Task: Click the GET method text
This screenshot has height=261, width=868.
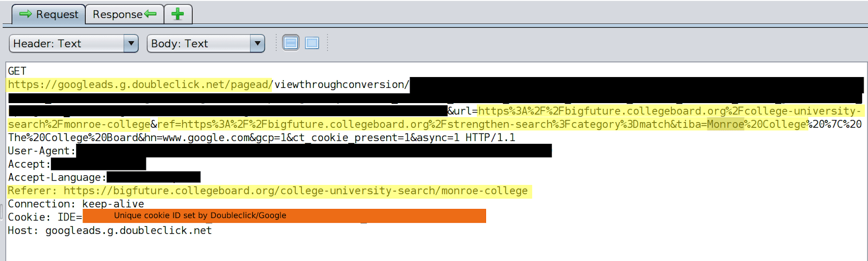Action: point(17,71)
